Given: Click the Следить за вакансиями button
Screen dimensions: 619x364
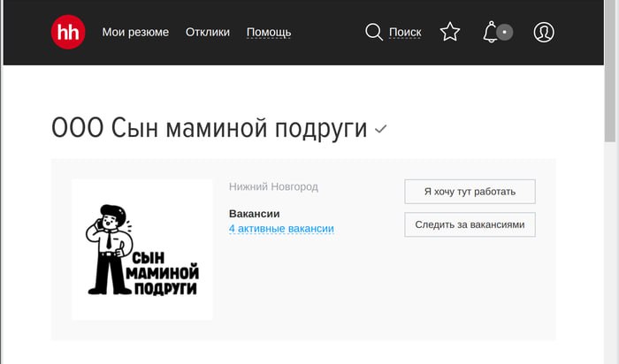Looking at the screenshot, I should 470,224.
